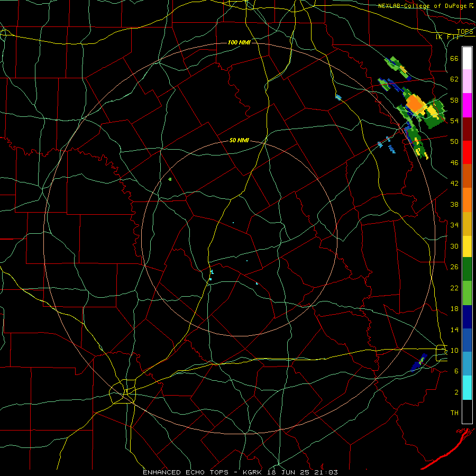This screenshot has height=476, width=476.
Task: Click the legend value 18
Action: click(x=454, y=309)
